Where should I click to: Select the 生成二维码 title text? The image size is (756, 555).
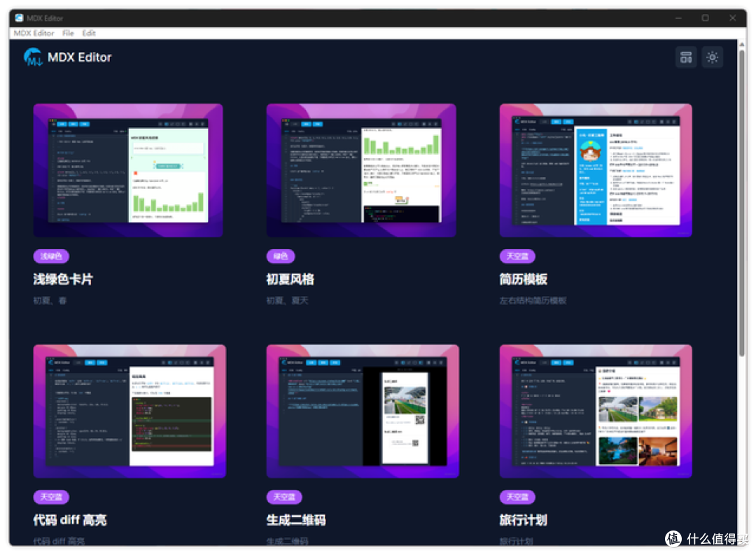tap(296, 520)
